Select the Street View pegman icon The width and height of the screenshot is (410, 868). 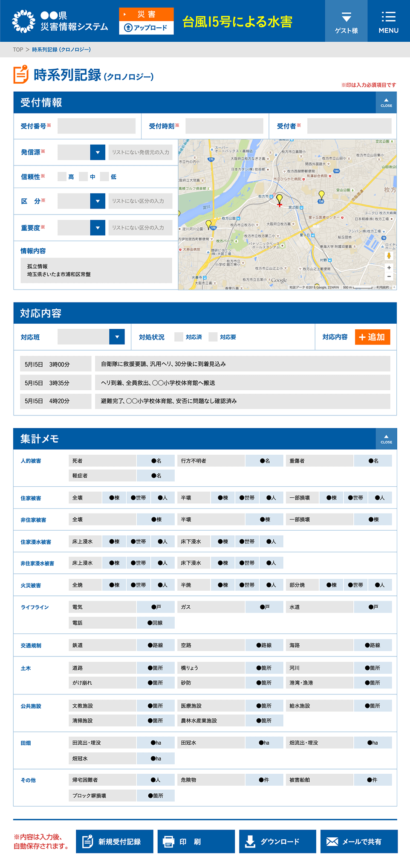(389, 255)
